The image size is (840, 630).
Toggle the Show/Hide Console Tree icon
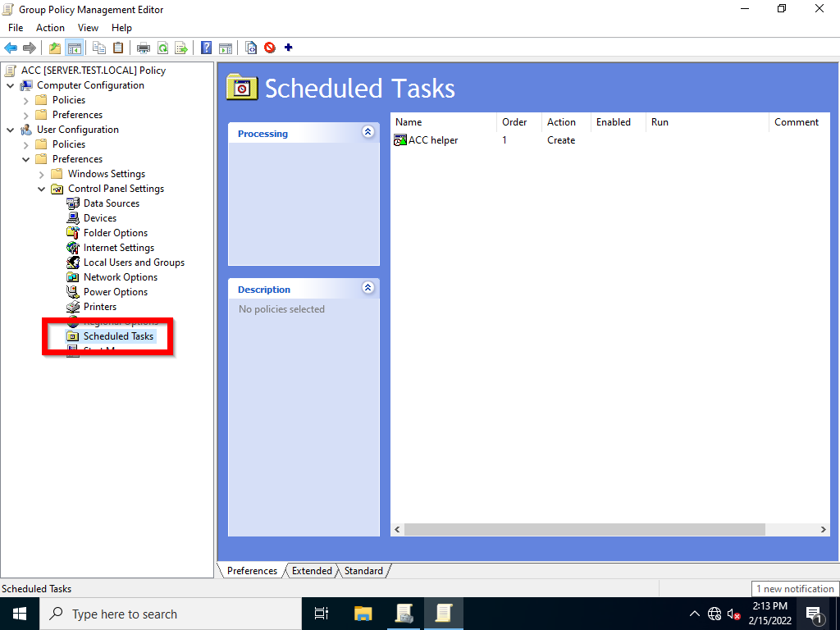coord(74,48)
